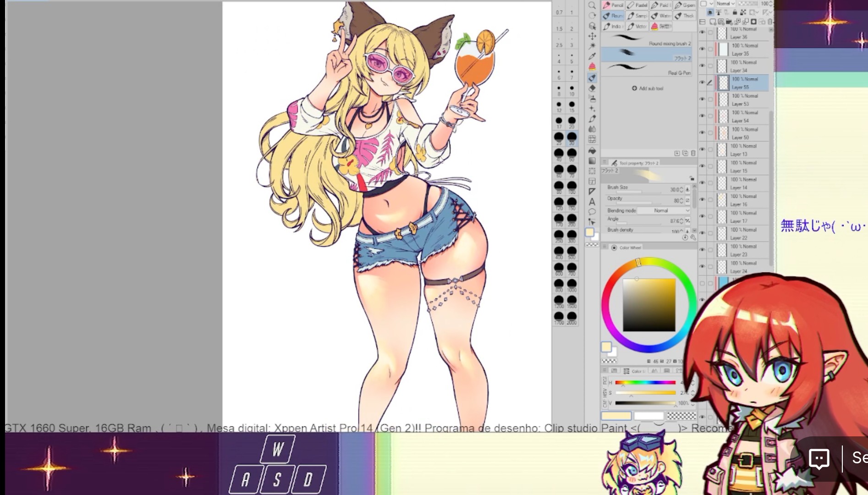Open the Tool property panel menu
868x495 pixels.
[605, 162]
